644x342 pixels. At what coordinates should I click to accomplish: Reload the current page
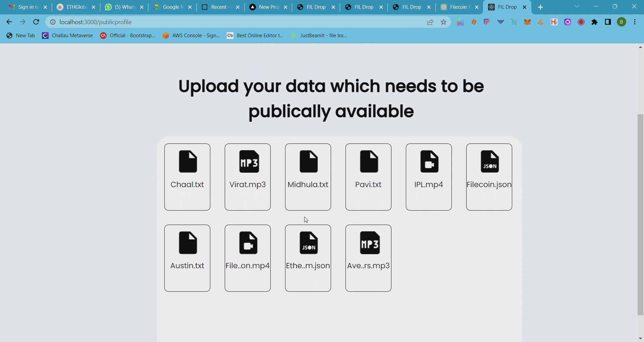pyautogui.click(x=36, y=22)
